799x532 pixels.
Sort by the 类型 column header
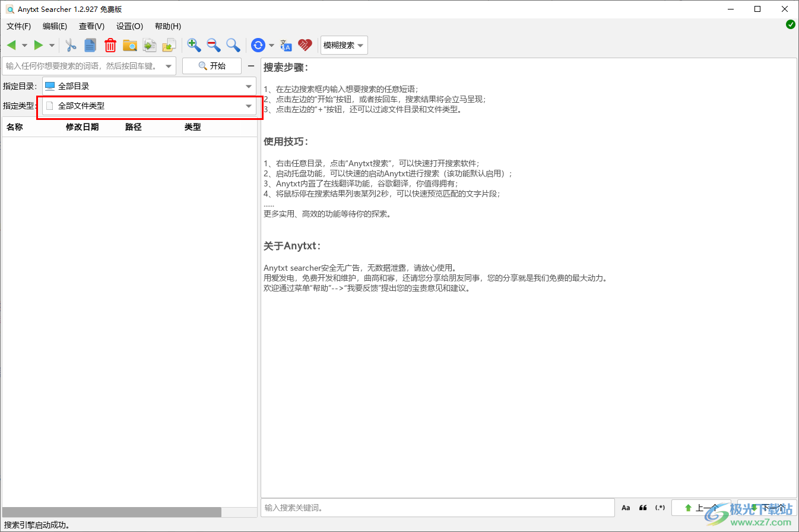(193, 127)
